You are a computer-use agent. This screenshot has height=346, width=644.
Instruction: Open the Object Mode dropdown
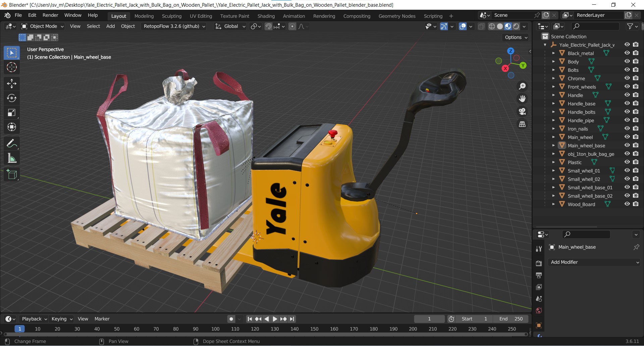click(42, 26)
